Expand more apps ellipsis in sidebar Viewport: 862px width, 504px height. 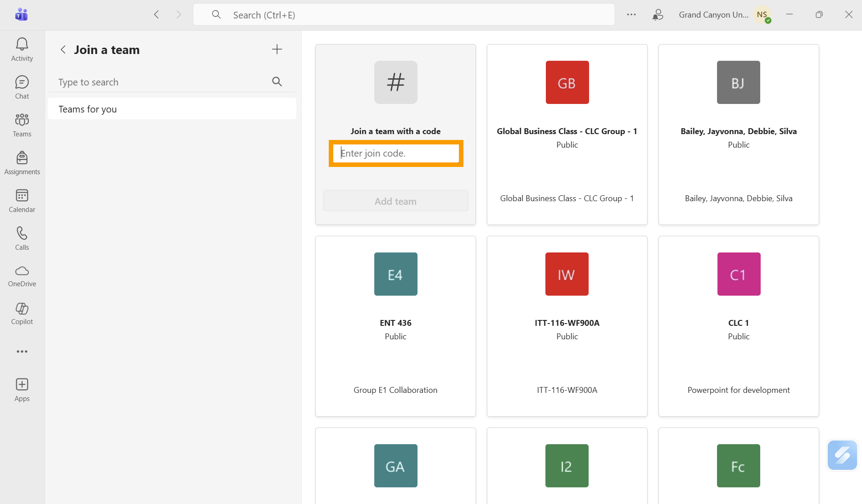click(x=22, y=351)
